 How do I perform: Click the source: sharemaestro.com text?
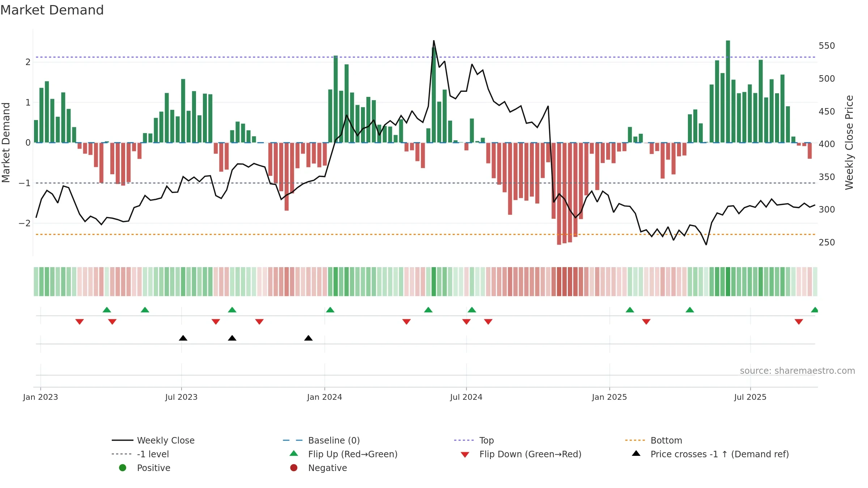coord(797,371)
